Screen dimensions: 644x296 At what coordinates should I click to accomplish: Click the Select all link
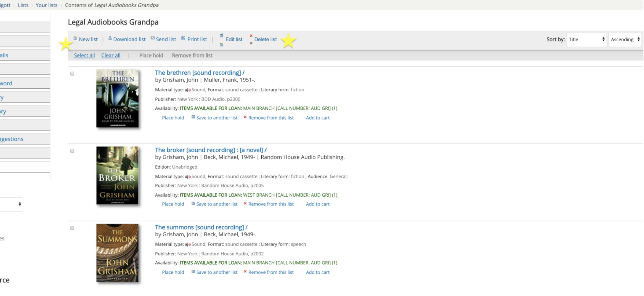(84, 55)
